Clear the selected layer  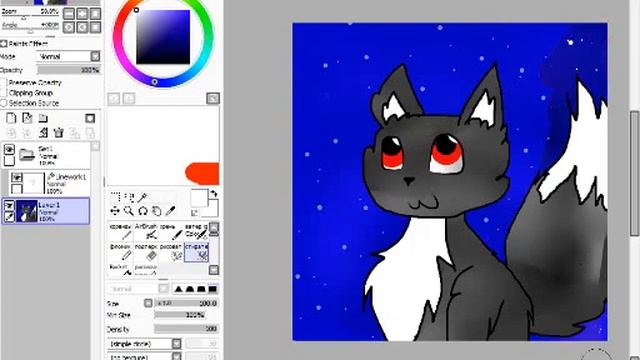coord(43,132)
